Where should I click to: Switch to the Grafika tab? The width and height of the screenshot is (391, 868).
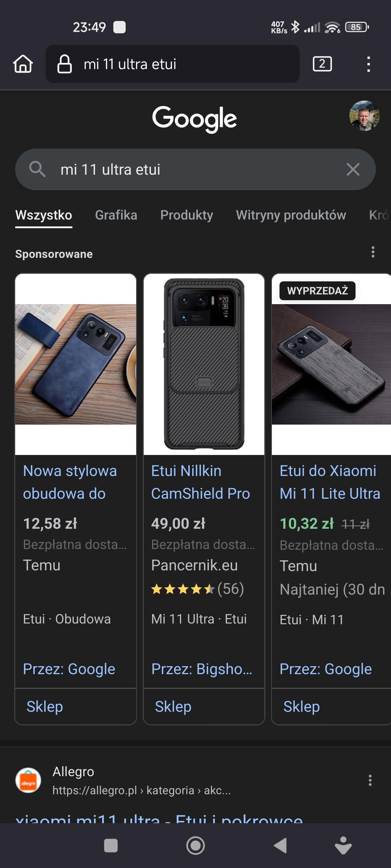[116, 215]
